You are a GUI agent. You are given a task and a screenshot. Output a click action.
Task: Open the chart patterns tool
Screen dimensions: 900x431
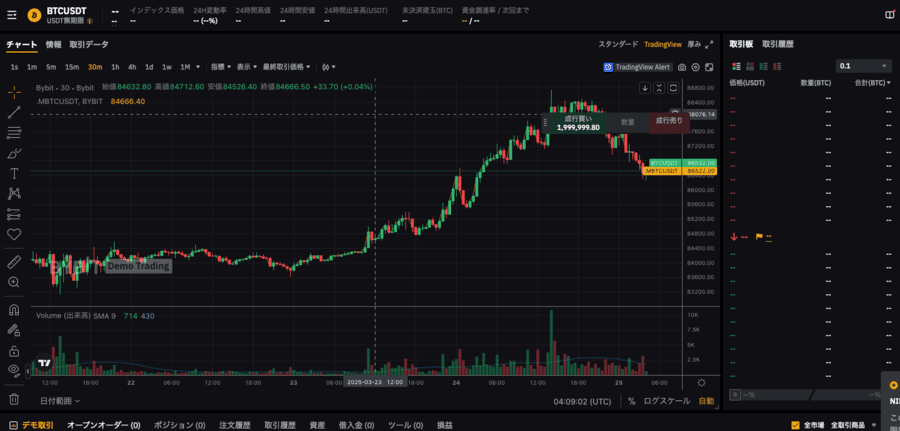point(14,194)
